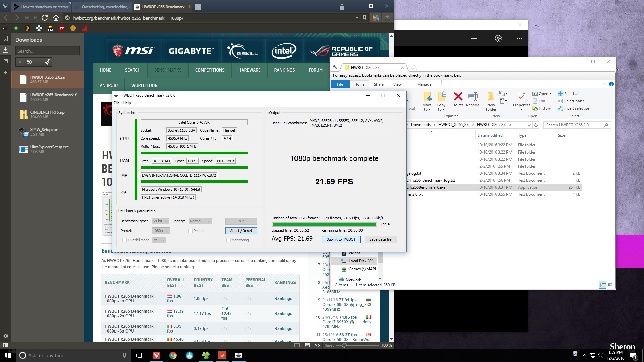
Task: Open the Vivaldi main menu logo
Action: [x=5, y=7]
